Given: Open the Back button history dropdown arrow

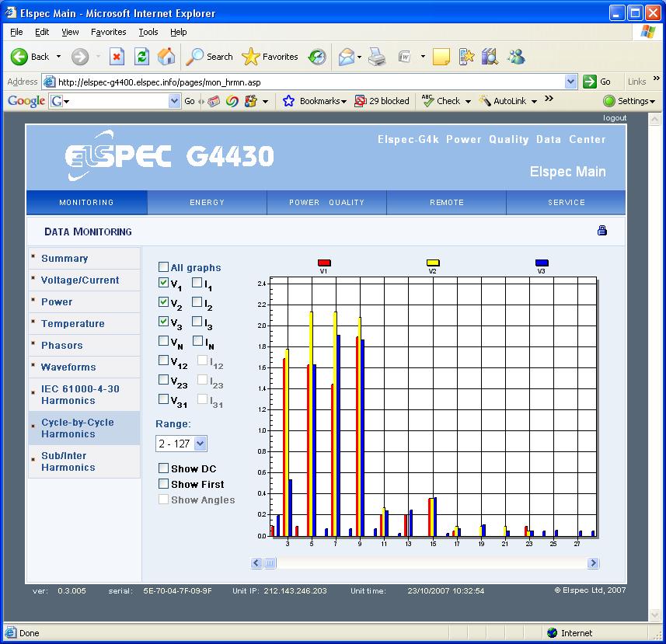Looking at the screenshot, I should click(x=58, y=57).
